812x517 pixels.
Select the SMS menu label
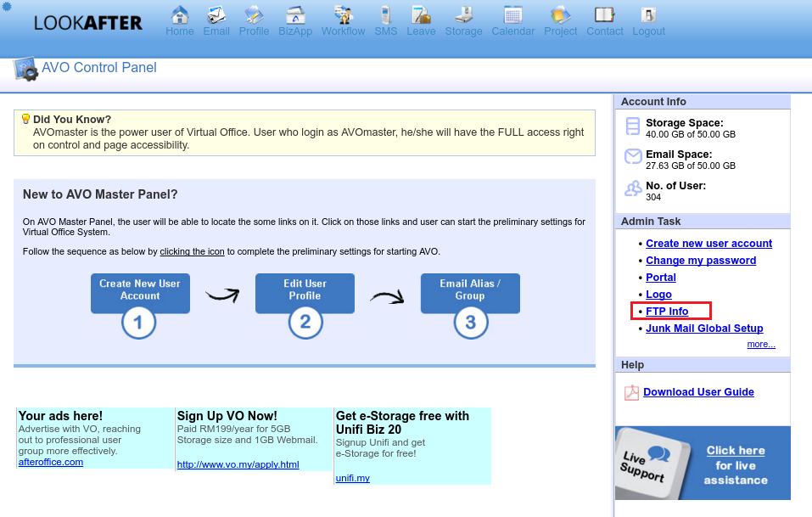pyautogui.click(x=386, y=31)
